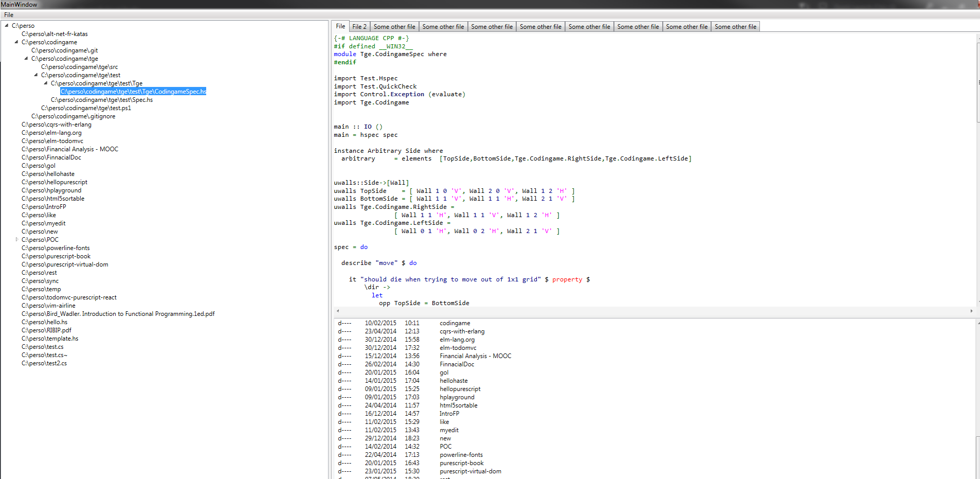Viewport: 980px width, 479px height.
Task: Collapse the C:\perso\codingame folder node
Action: (x=16, y=42)
